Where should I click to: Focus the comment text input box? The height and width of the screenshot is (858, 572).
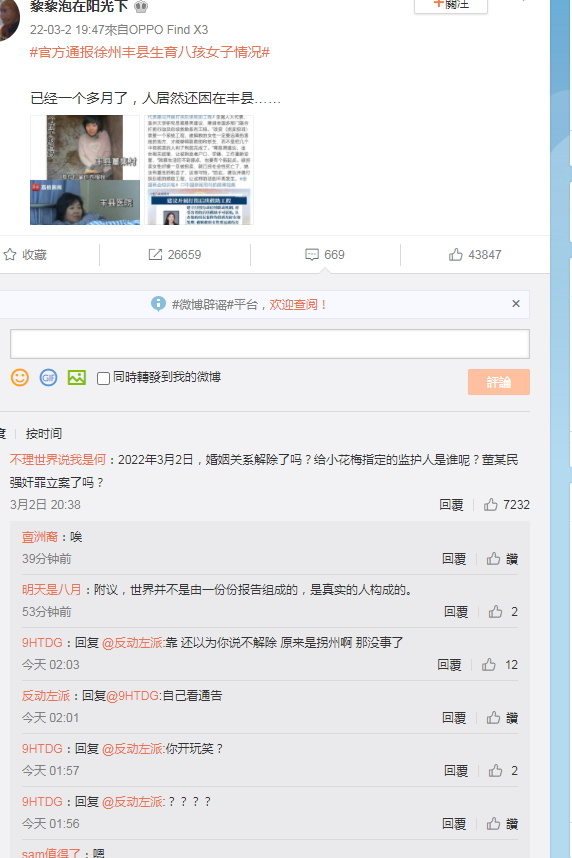270,344
